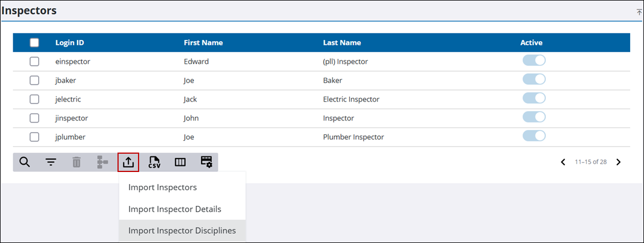This screenshot has width=644, height=243.
Task: Click the trash delete icon
Action: pyautogui.click(x=76, y=162)
